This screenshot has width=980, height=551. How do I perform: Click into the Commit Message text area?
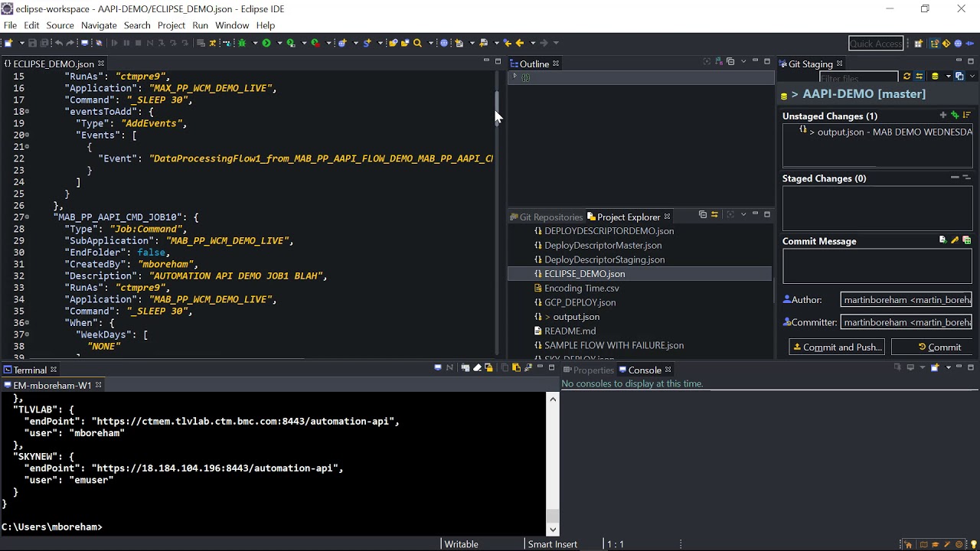click(x=877, y=266)
